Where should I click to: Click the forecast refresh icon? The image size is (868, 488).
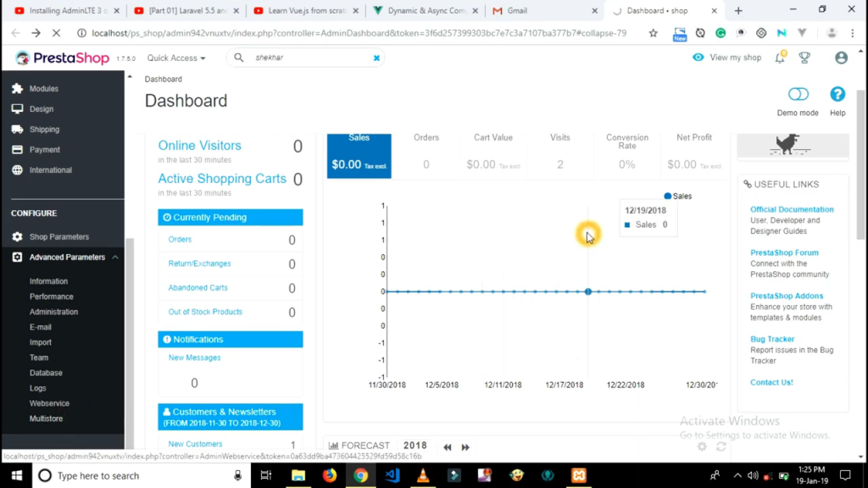[x=721, y=446]
